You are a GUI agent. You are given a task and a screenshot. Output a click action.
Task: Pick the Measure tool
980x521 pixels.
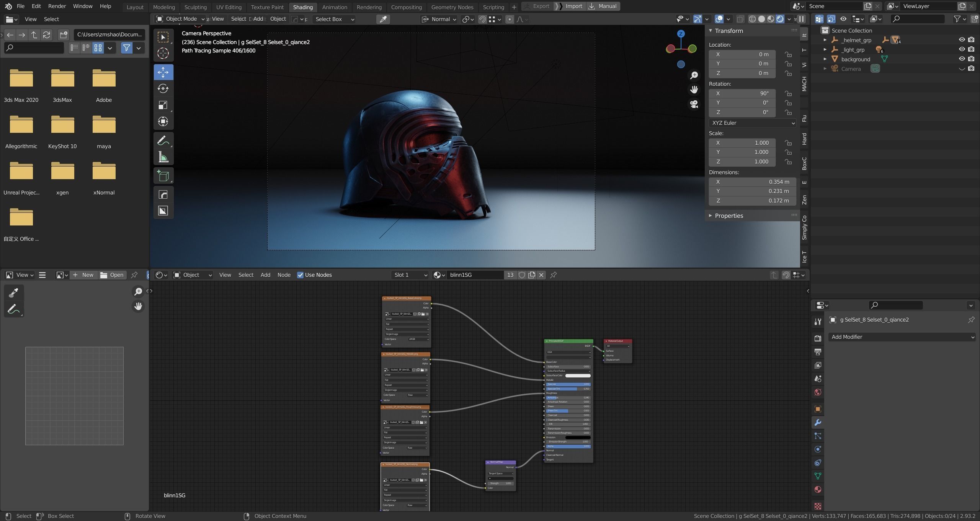[163, 157]
